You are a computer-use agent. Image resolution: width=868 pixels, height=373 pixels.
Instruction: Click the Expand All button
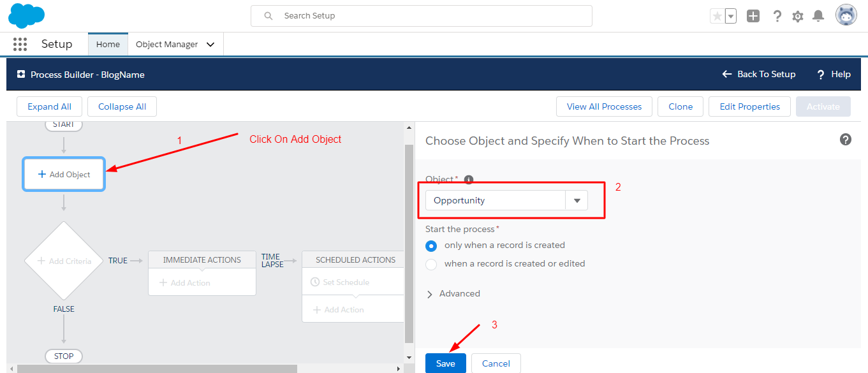[50, 106]
